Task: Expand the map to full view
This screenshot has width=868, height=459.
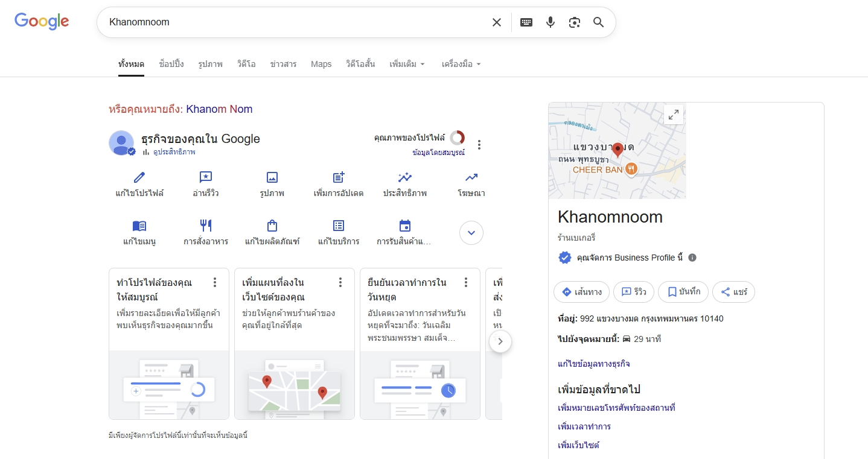Action: [673, 114]
